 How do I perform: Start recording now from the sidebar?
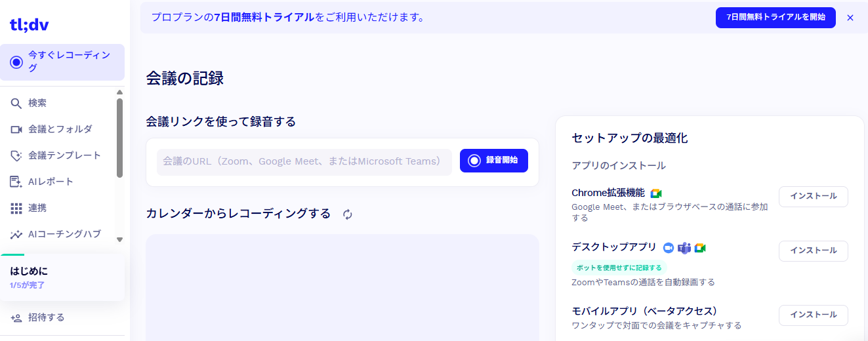coord(62,62)
